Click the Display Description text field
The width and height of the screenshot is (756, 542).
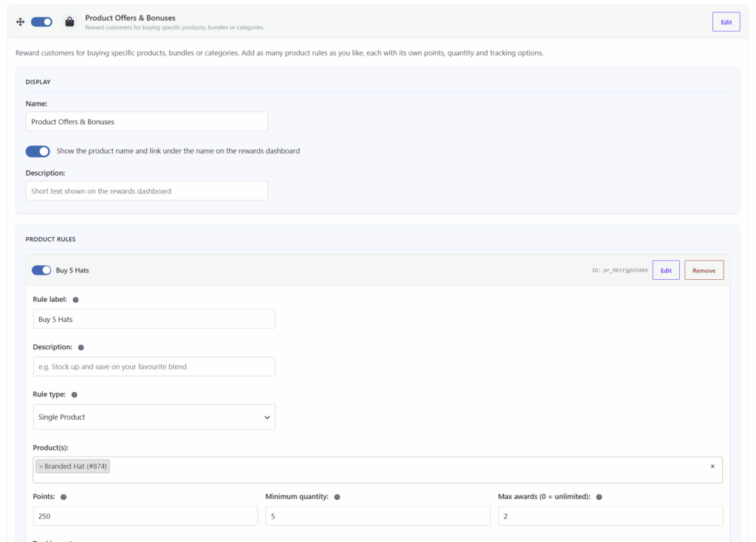point(147,191)
